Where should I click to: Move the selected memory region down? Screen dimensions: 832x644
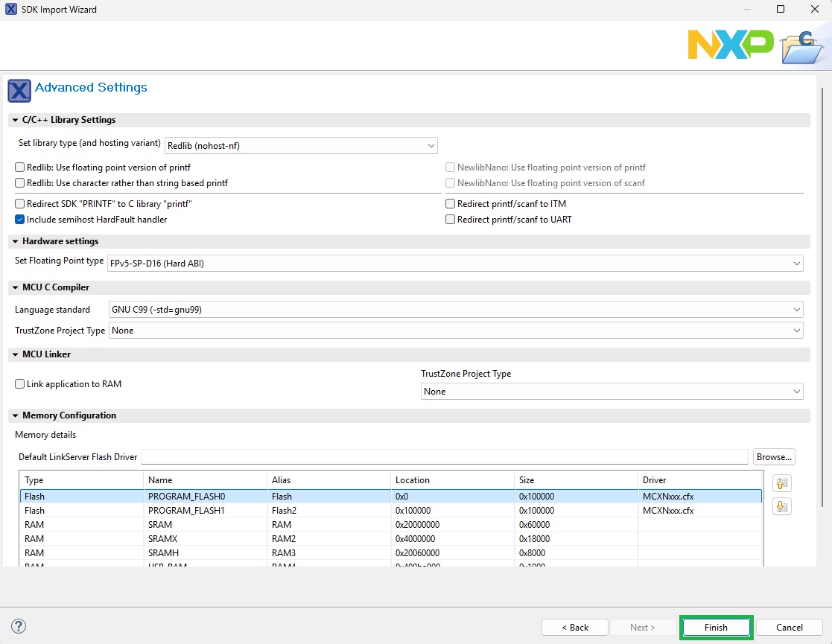point(781,506)
